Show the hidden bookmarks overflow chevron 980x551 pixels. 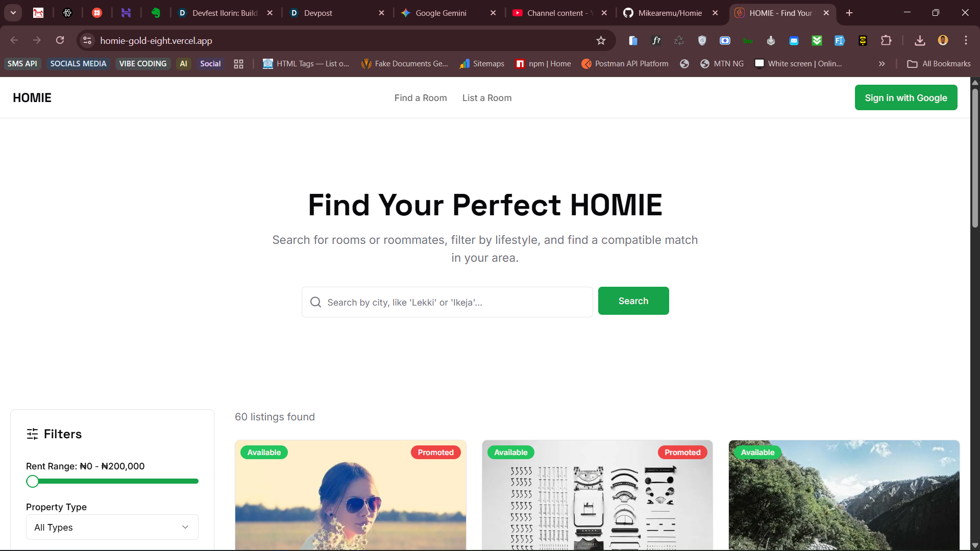coord(881,64)
